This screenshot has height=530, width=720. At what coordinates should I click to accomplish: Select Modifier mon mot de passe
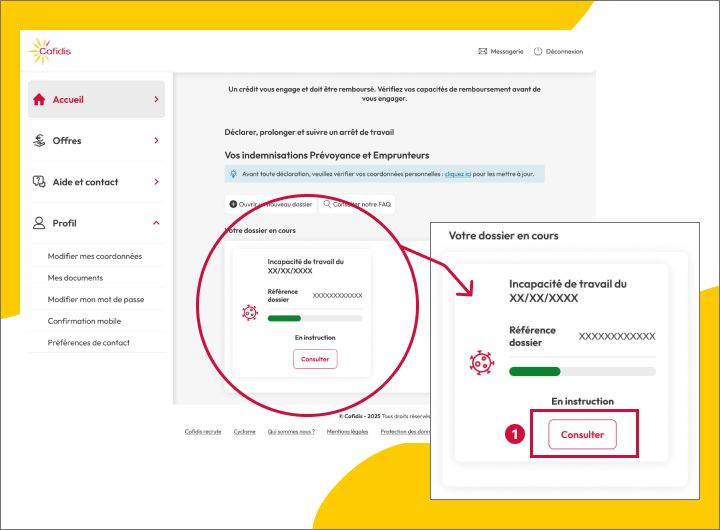(95, 300)
